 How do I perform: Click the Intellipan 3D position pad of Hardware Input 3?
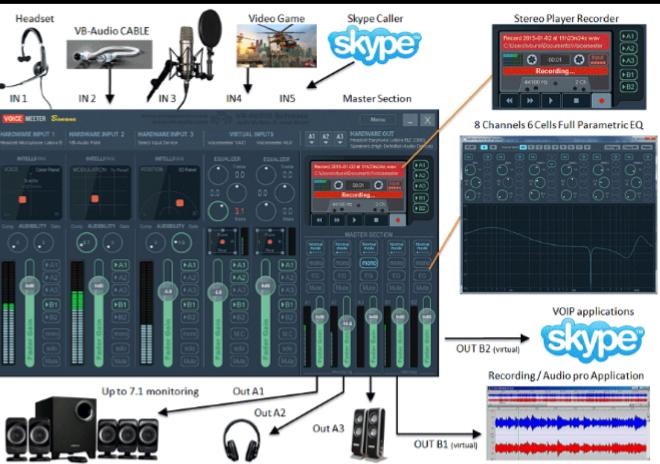169,192
